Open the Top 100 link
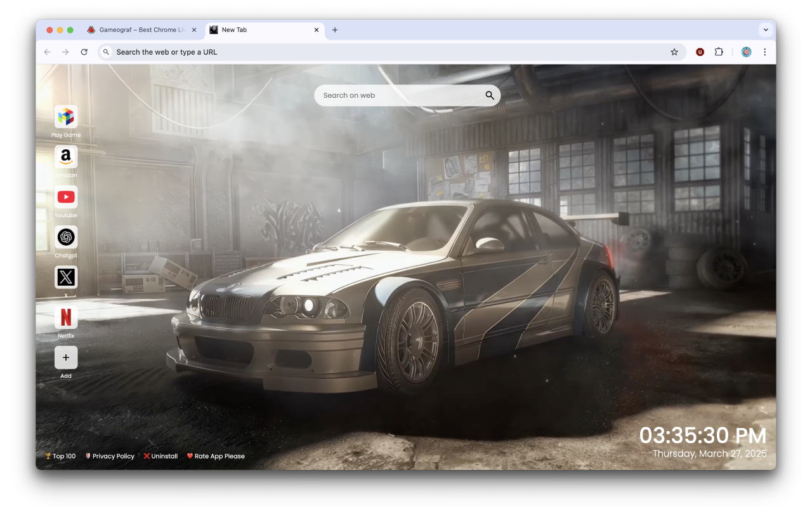 tap(60, 456)
